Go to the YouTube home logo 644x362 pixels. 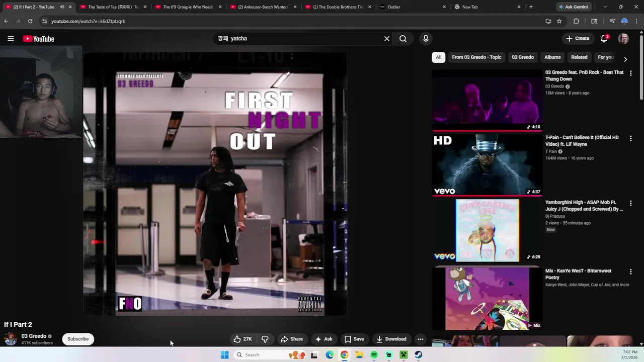click(x=38, y=39)
